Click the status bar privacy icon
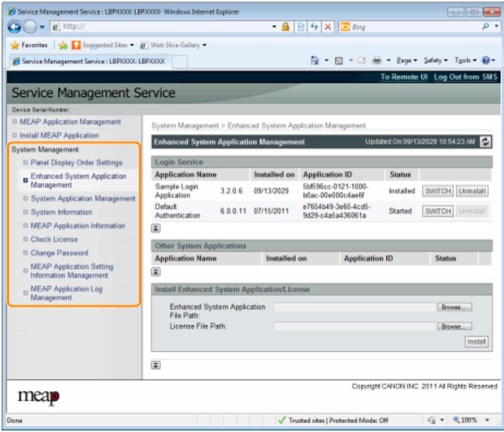The image size is (504, 432). [431, 421]
